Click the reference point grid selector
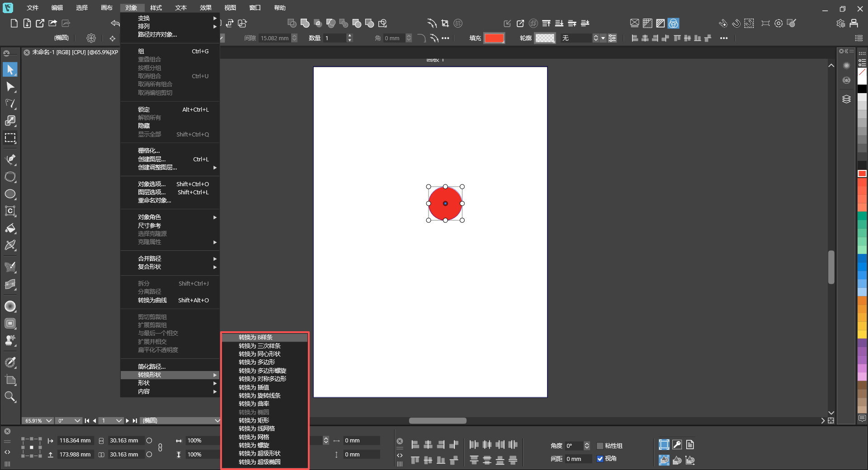This screenshot has height=470, width=868. 31,447
